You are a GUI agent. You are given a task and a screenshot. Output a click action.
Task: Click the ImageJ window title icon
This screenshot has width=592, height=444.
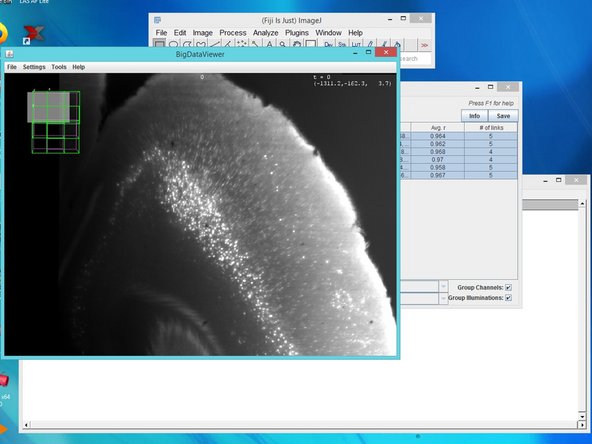click(x=157, y=20)
